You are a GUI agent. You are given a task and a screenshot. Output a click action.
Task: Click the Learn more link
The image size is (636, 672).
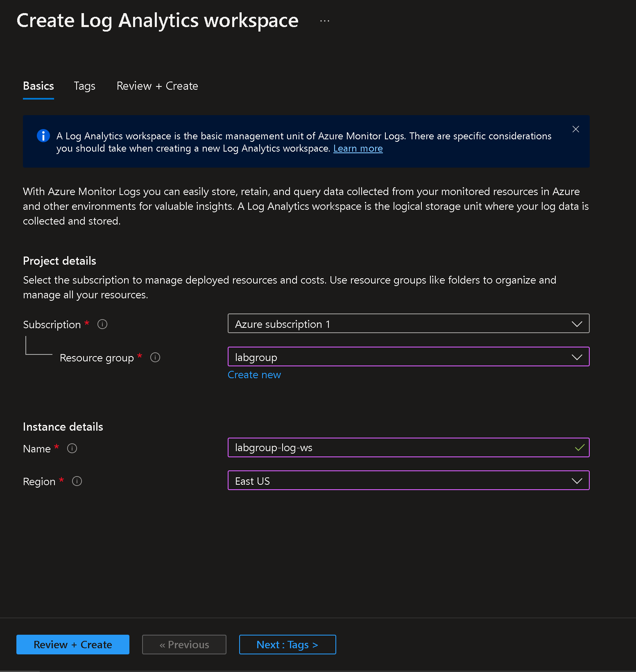click(x=358, y=148)
